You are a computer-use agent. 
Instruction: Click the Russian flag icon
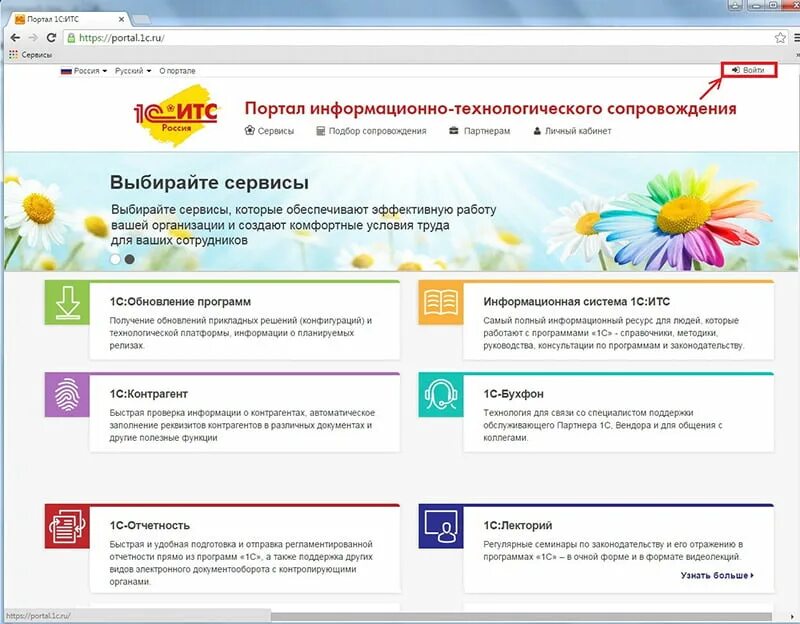coord(66,71)
